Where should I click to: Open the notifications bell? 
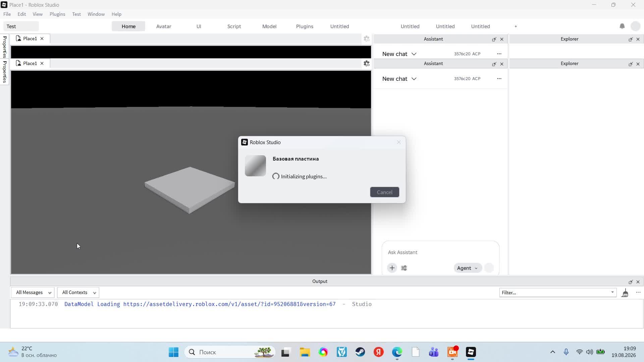point(622,26)
